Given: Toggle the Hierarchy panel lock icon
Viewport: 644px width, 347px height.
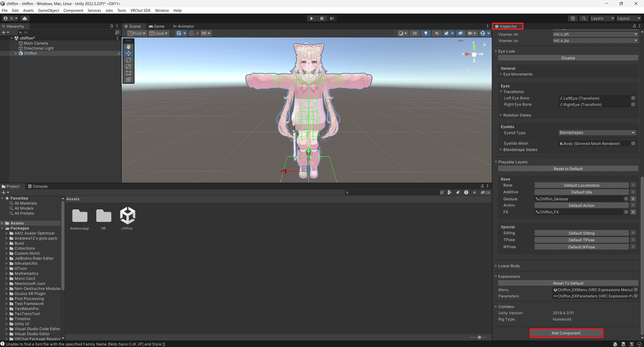Looking at the screenshot, I should [x=112, y=26].
